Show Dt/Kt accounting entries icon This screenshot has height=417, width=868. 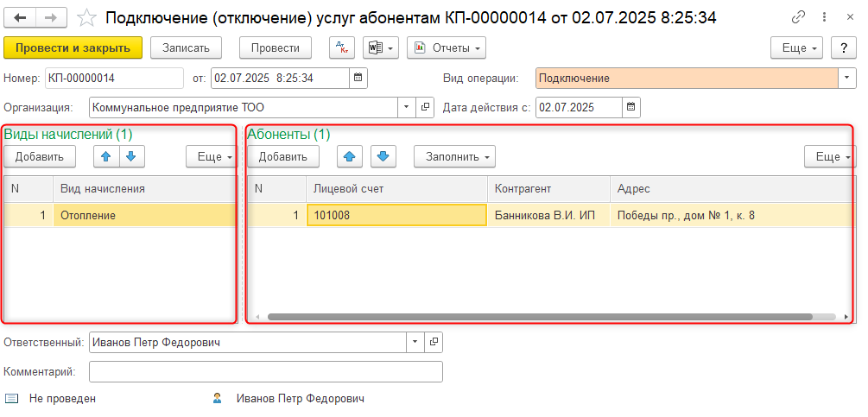(x=342, y=48)
